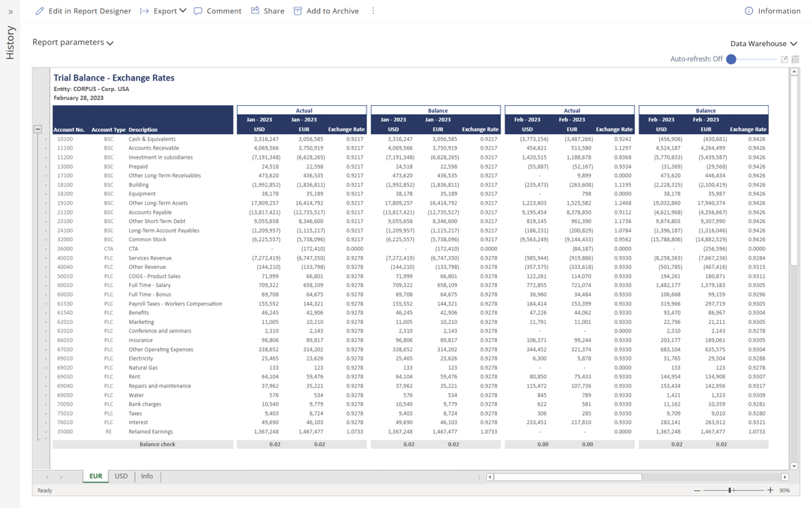Viewport: 812px width, 508px height.
Task: Click the pop-out window icon beside Auto-refresh
Action: point(784,60)
